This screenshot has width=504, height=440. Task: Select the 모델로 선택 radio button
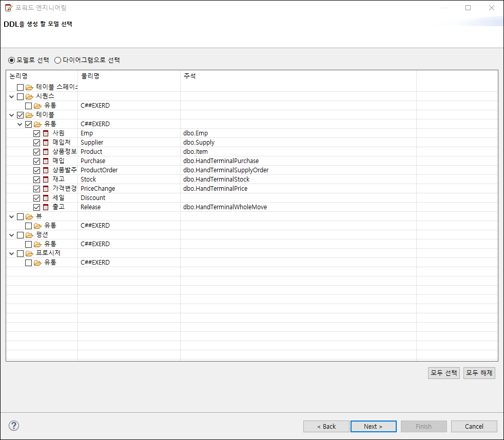point(12,61)
